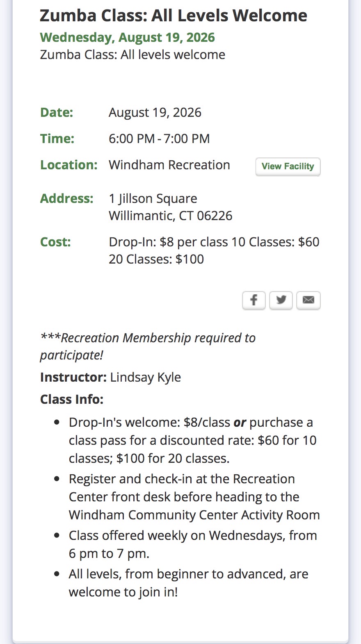Select the 20 Classes: $100 cost text

pyautogui.click(x=156, y=259)
